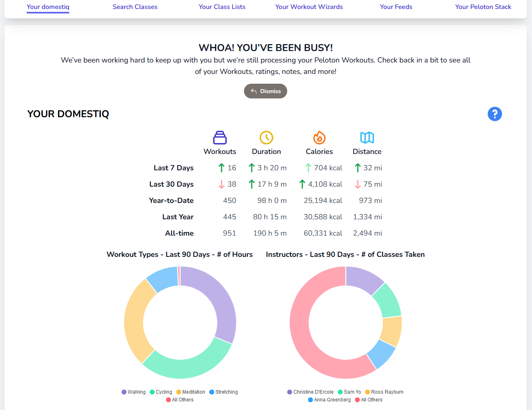Viewport: 532px width, 410px height.
Task: Toggle Cycling legend item
Action: click(x=161, y=392)
